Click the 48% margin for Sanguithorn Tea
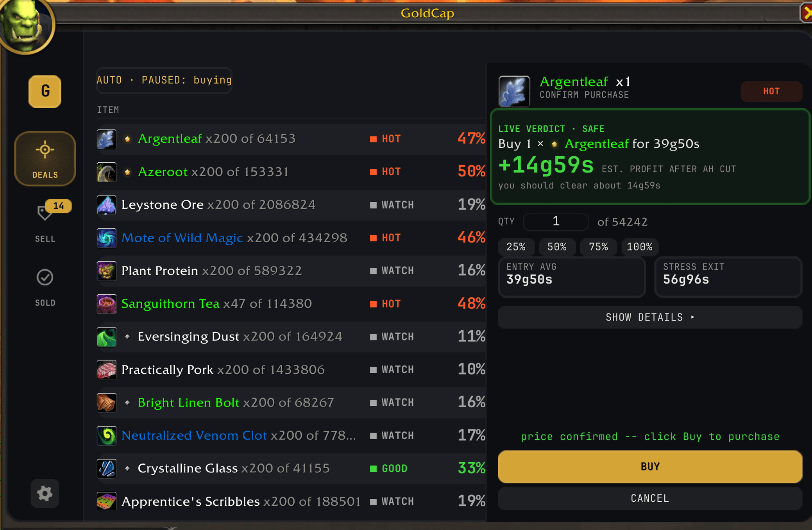 (x=471, y=303)
